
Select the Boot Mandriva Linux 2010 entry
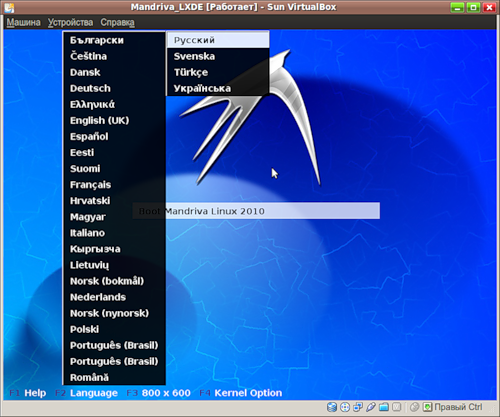[256, 211]
